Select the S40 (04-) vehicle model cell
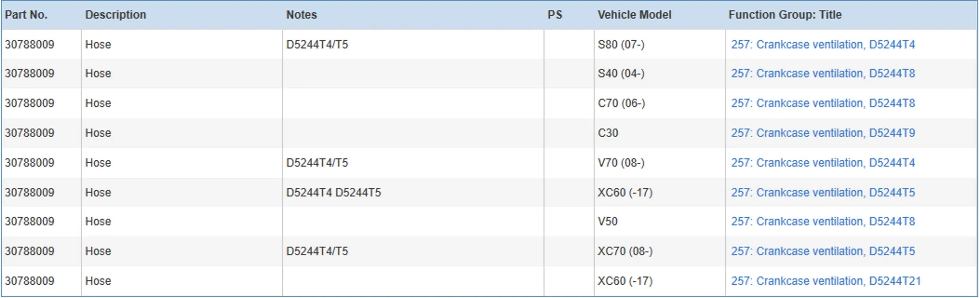The height and width of the screenshot is (298, 980). [x=621, y=74]
